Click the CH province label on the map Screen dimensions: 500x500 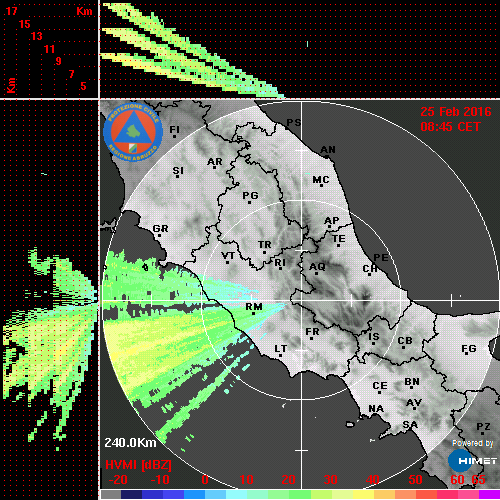(370, 268)
